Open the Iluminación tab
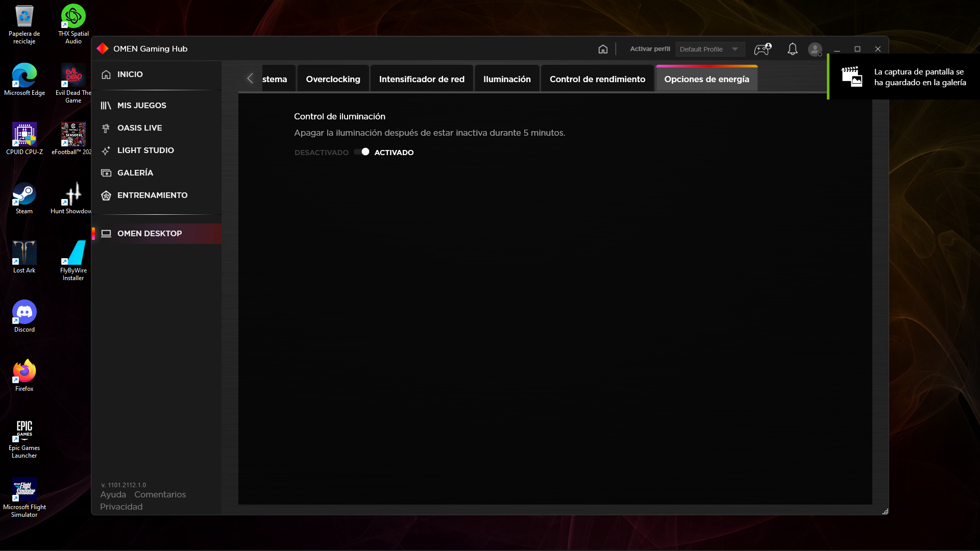 (507, 79)
